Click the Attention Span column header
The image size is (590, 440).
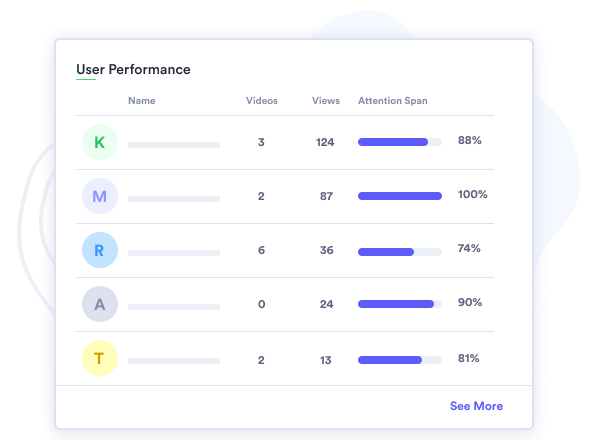tap(392, 100)
